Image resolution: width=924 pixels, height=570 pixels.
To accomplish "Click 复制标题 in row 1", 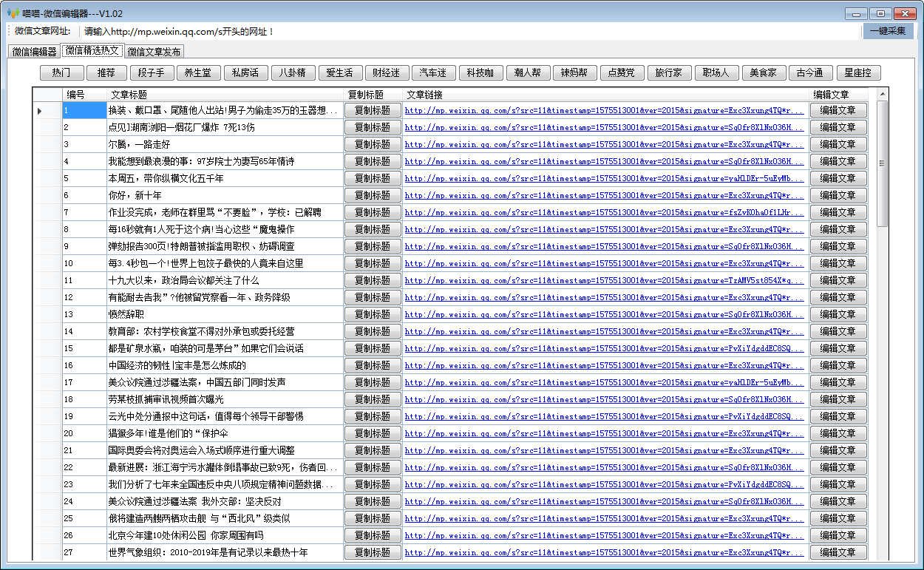I will pyautogui.click(x=373, y=110).
